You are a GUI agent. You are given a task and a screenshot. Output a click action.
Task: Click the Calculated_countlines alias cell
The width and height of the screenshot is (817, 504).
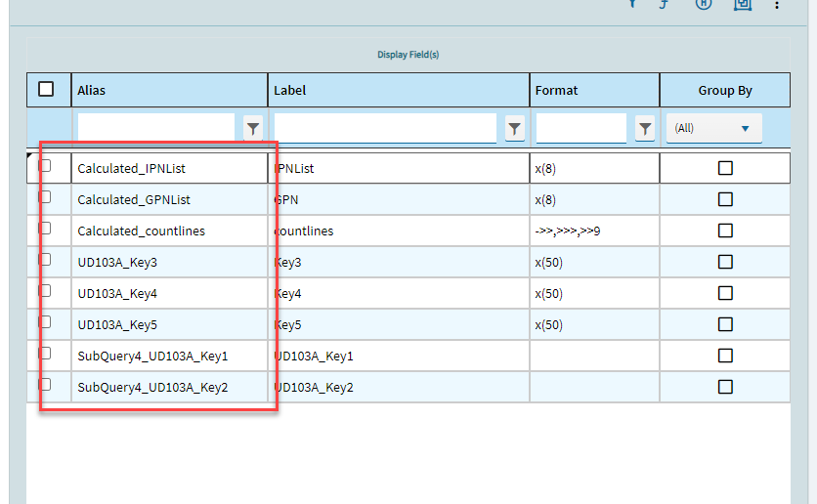pos(169,231)
